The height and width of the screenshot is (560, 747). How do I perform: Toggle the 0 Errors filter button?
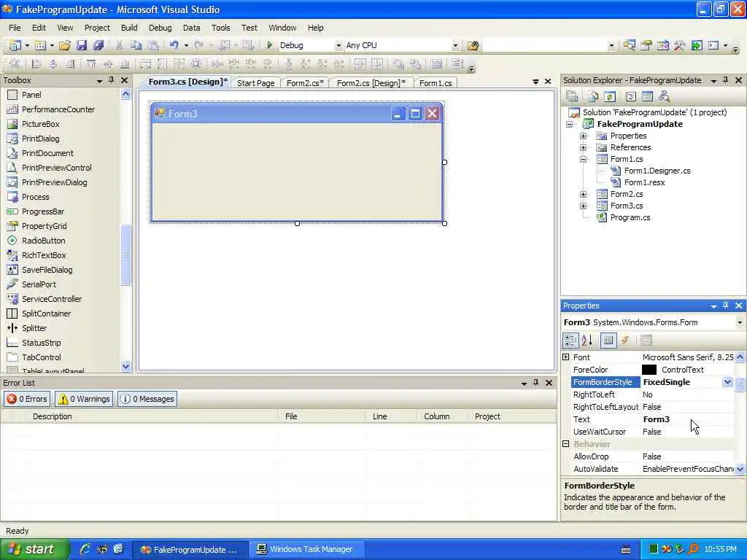pos(27,399)
